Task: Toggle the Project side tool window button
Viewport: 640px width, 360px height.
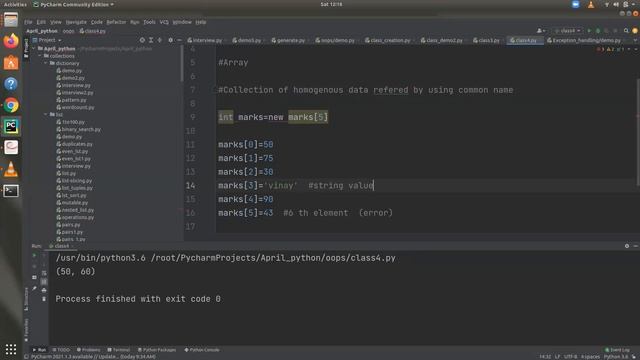Action: click(26, 48)
